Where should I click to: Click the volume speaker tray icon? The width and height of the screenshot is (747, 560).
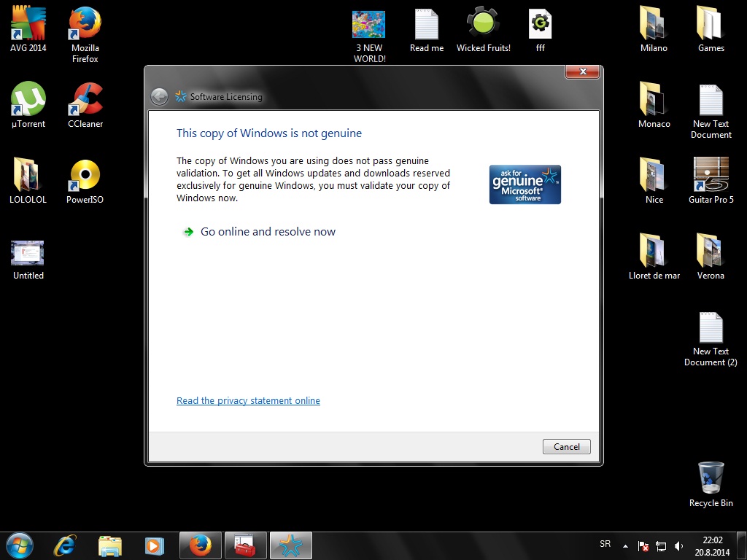678,546
